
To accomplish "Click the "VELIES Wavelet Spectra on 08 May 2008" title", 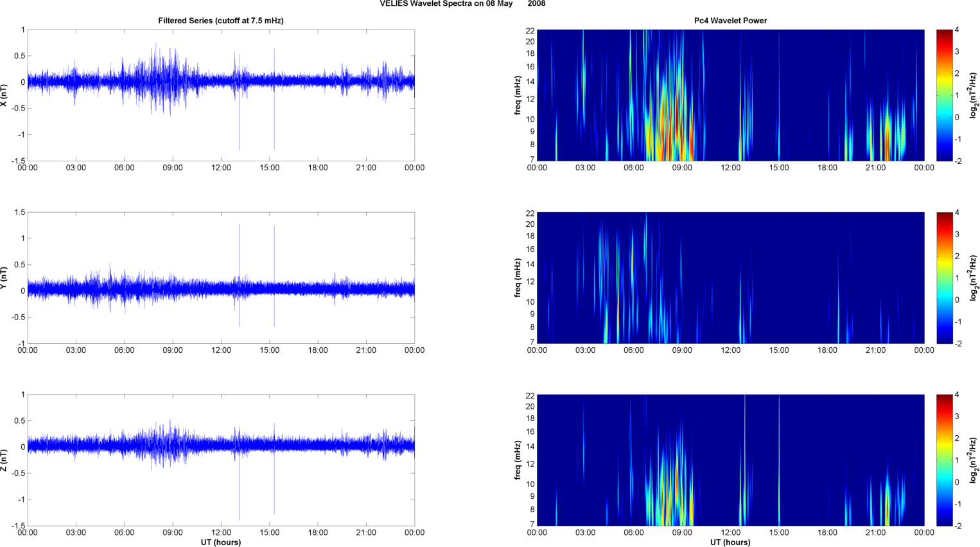I will 462,4.
